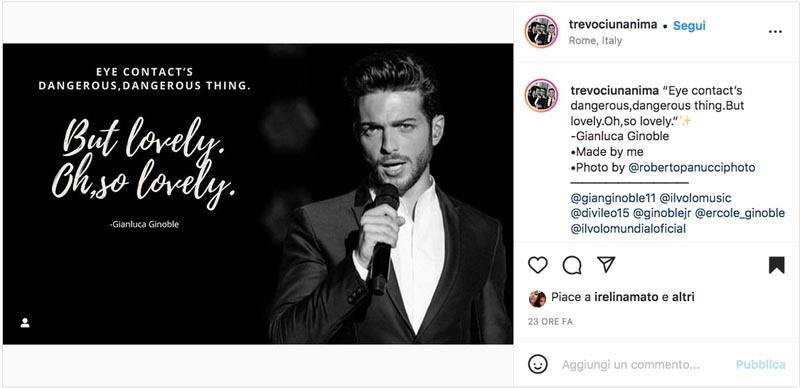Open the @ilvolomusic mention
Image resolution: width=800 pixels, height=388 pixels.
click(x=695, y=198)
